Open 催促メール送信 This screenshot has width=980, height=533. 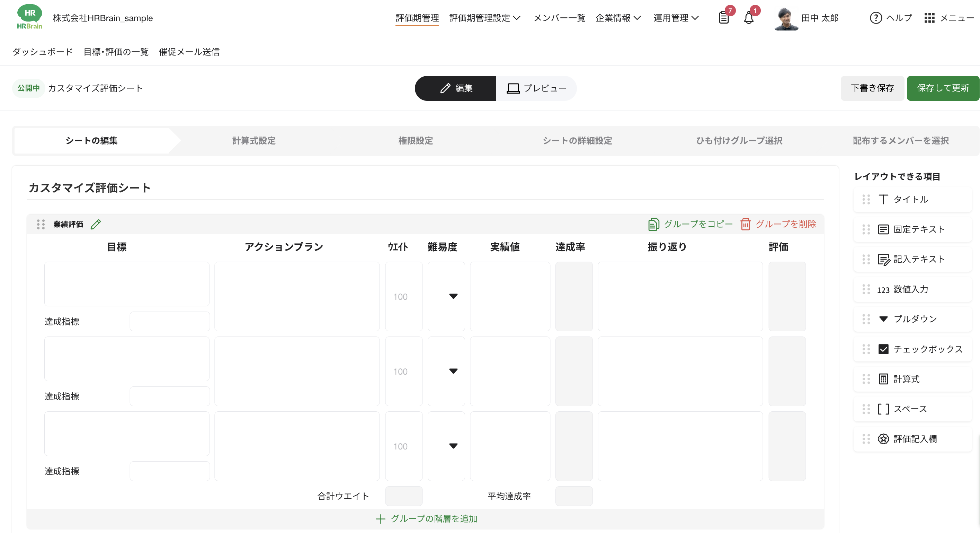tap(189, 52)
